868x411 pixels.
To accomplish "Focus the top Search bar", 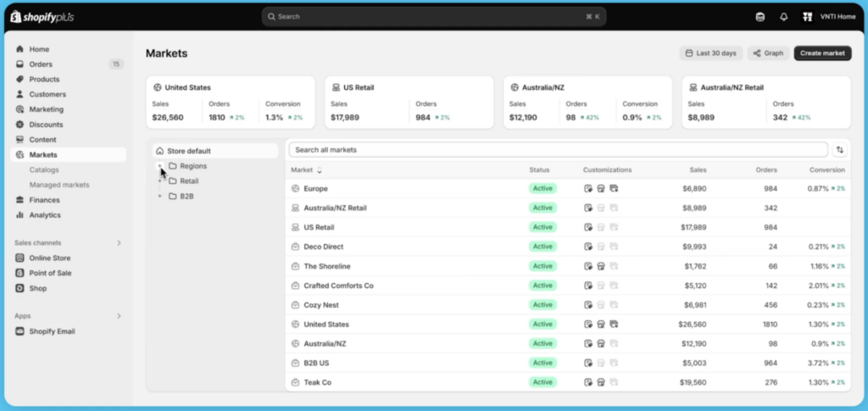I will coord(434,17).
